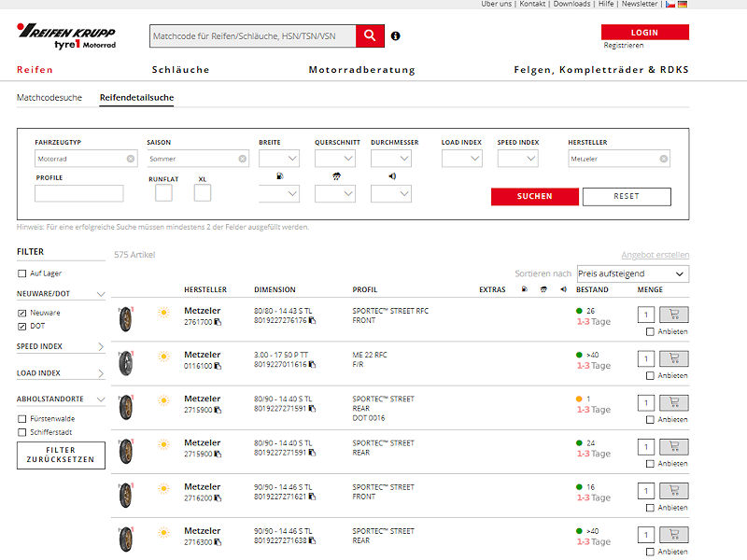Viewport: 747px width, 560px height.
Task: Add article 0116100 to cart
Action: point(673,358)
